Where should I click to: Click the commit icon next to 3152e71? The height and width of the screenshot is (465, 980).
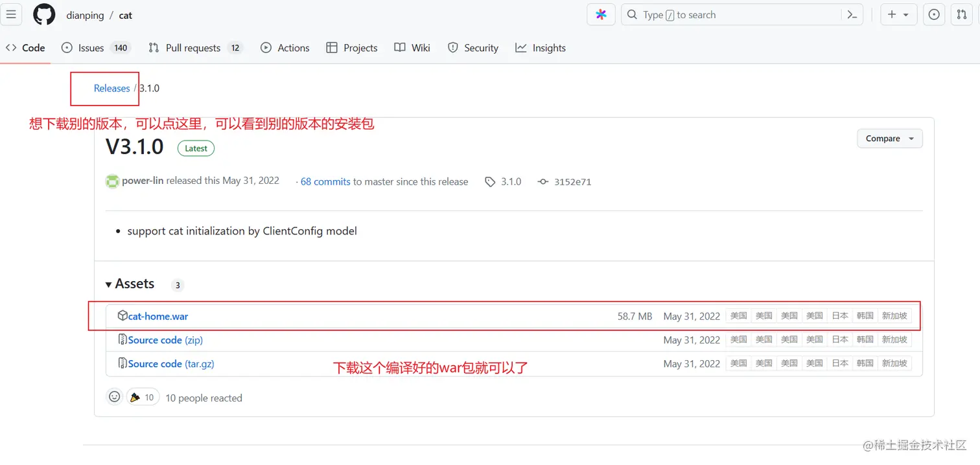543,182
